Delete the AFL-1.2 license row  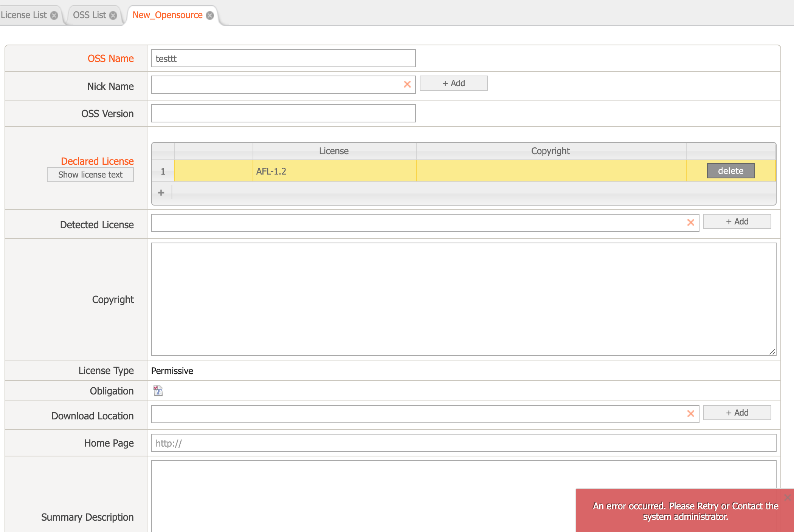[730, 171]
